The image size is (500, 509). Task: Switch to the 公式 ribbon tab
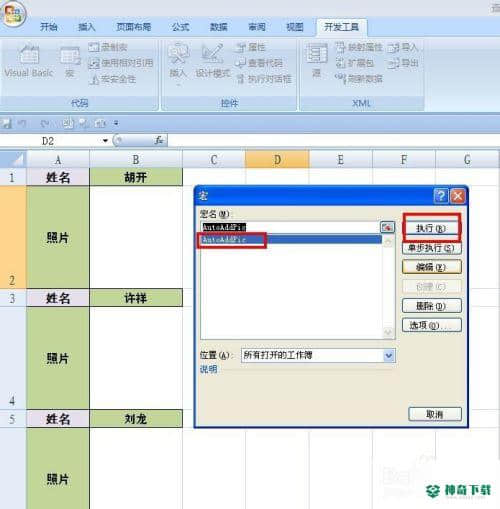[x=181, y=27]
